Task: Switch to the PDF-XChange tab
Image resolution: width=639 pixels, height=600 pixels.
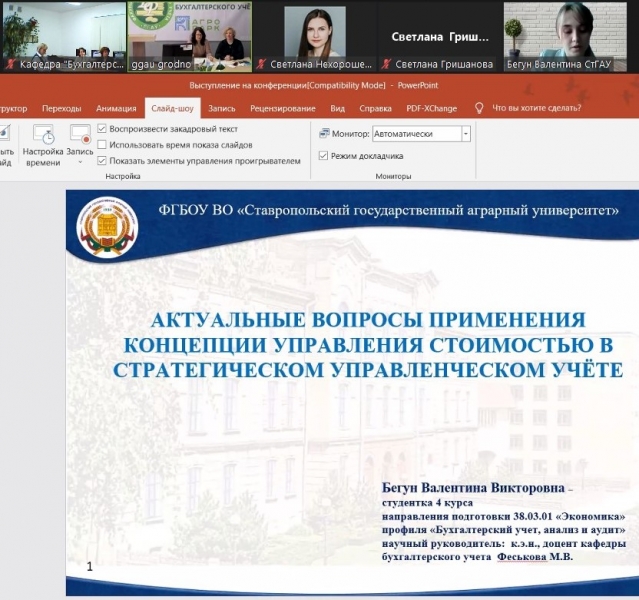Action: pyautogui.click(x=432, y=108)
